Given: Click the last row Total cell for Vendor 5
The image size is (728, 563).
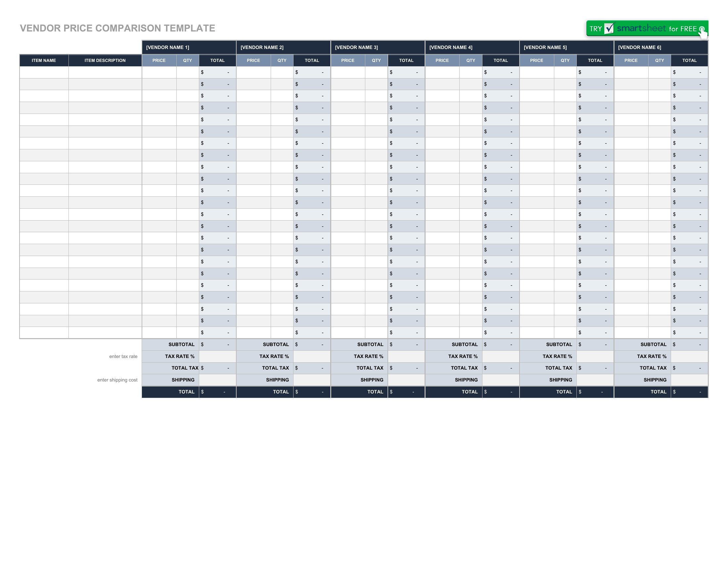Looking at the screenshot, I should pyautogui.click(x=595, y=333).
